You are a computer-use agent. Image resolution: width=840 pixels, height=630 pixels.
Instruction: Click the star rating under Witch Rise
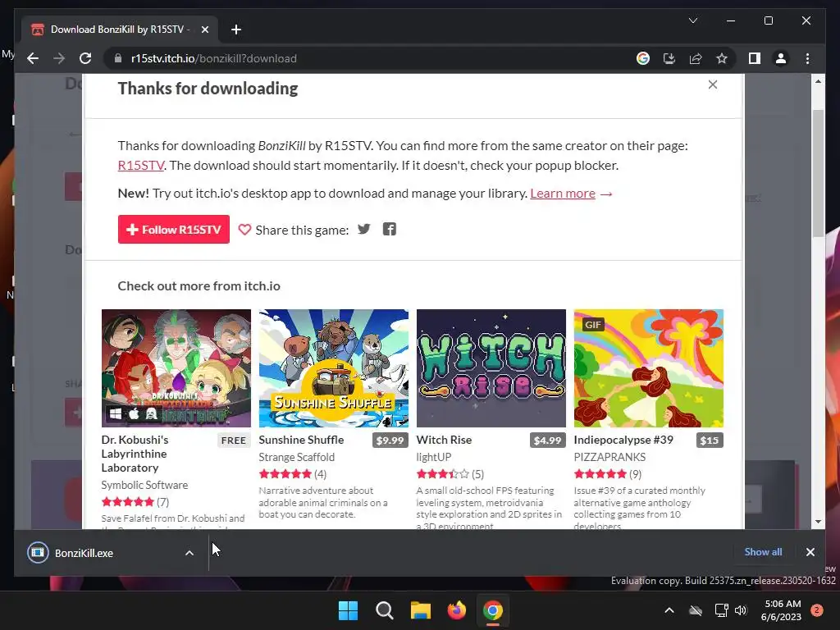click(442, 474)
